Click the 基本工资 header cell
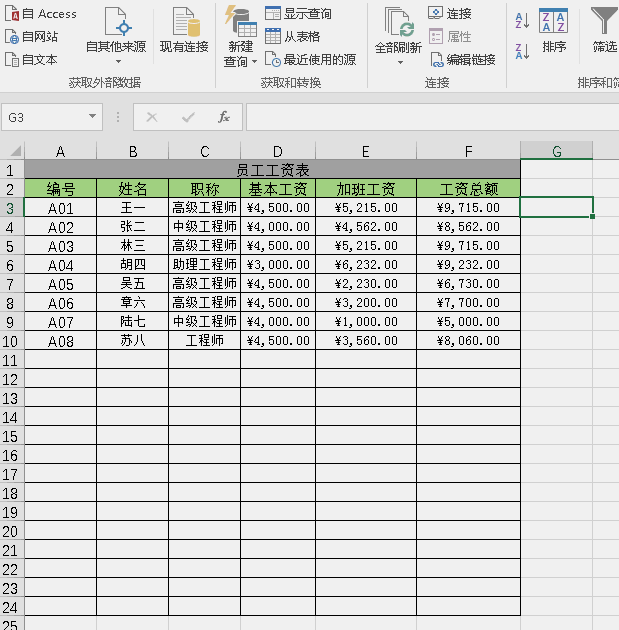 point(278,188)
